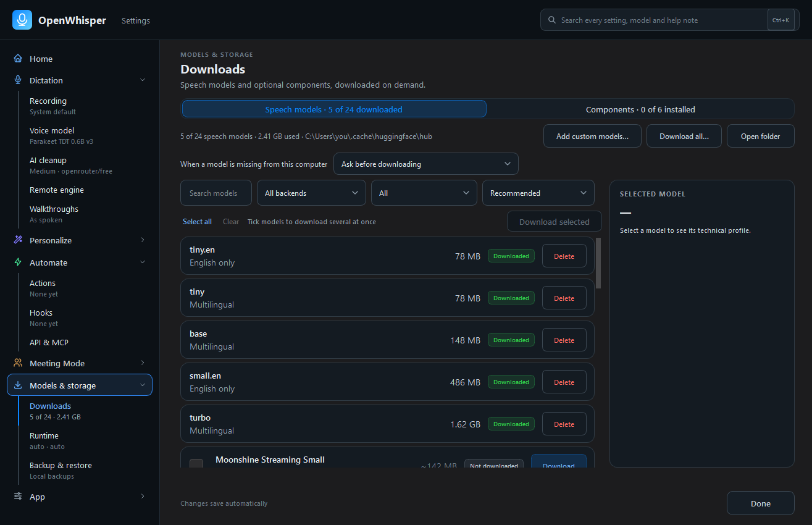Delete the turbo model
Screen dimensions: 812x525
coord(564,424)
